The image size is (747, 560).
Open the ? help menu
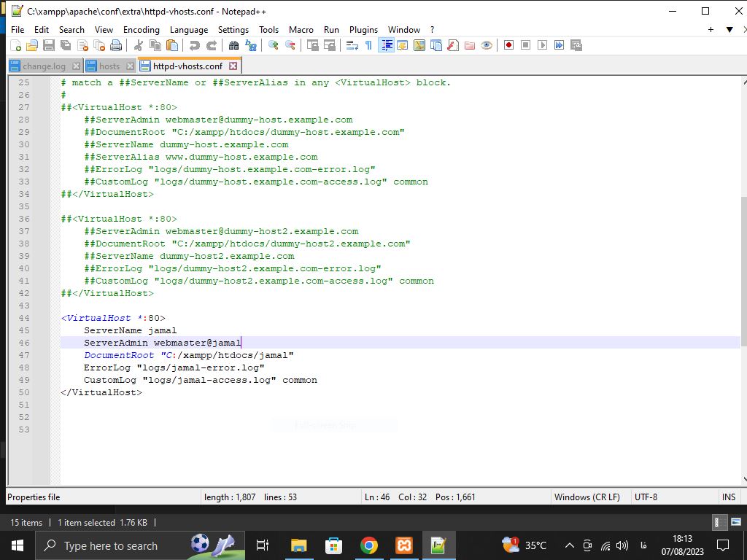click(432, 29)
